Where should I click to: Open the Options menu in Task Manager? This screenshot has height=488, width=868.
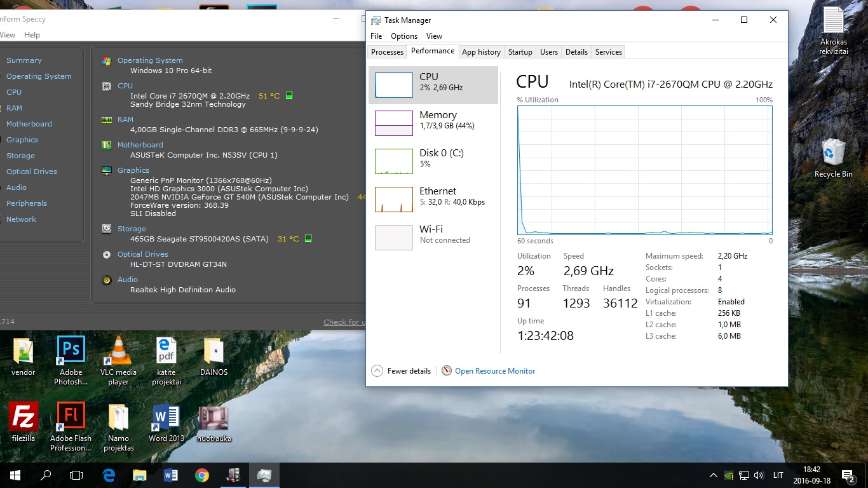pos(403,36)
